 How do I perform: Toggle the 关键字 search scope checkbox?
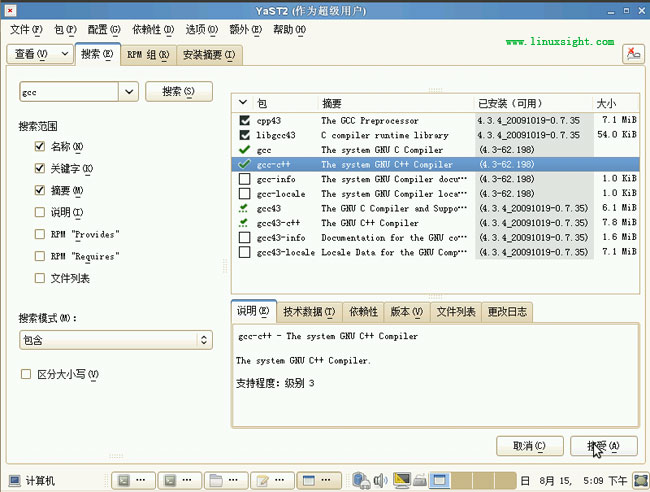pos(40,168)
